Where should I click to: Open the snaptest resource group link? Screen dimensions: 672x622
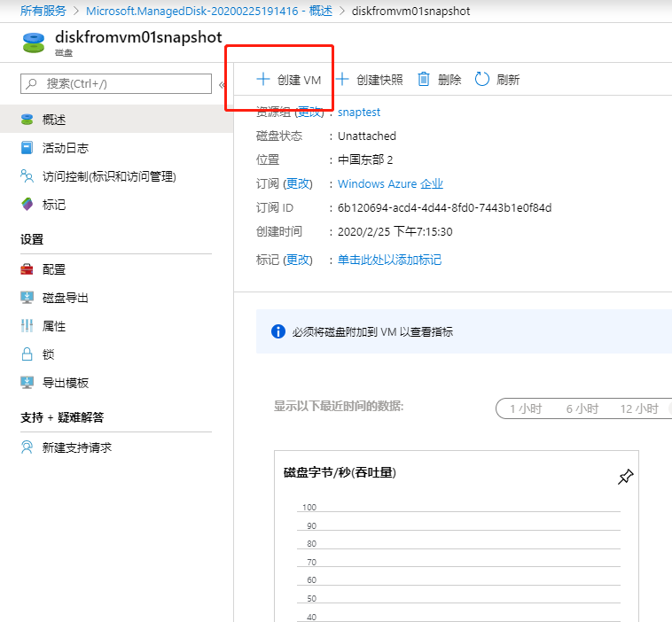tap(359, 113)
